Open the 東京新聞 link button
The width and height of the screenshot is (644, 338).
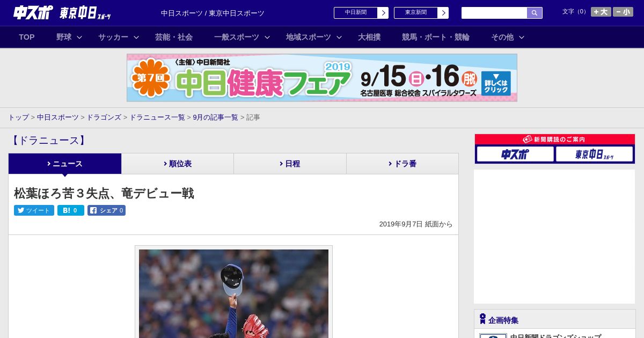pos(416,13)
